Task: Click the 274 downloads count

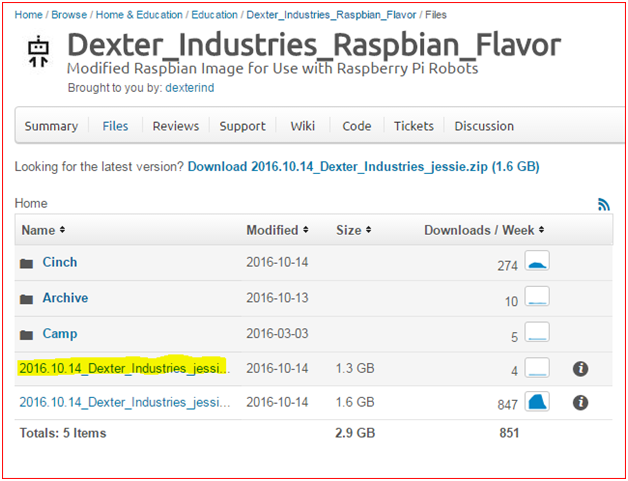Action: pos(507,266)
